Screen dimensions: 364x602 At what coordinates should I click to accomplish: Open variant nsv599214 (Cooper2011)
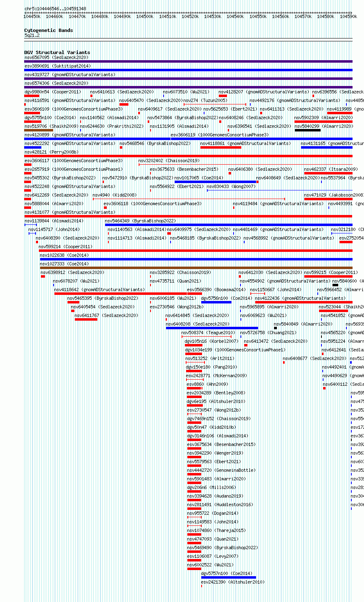(66, 247)
